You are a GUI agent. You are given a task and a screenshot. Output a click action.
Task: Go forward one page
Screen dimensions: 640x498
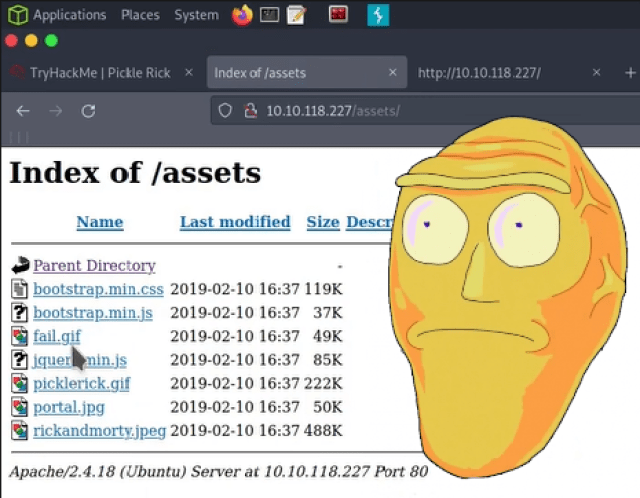pos(56,111)
